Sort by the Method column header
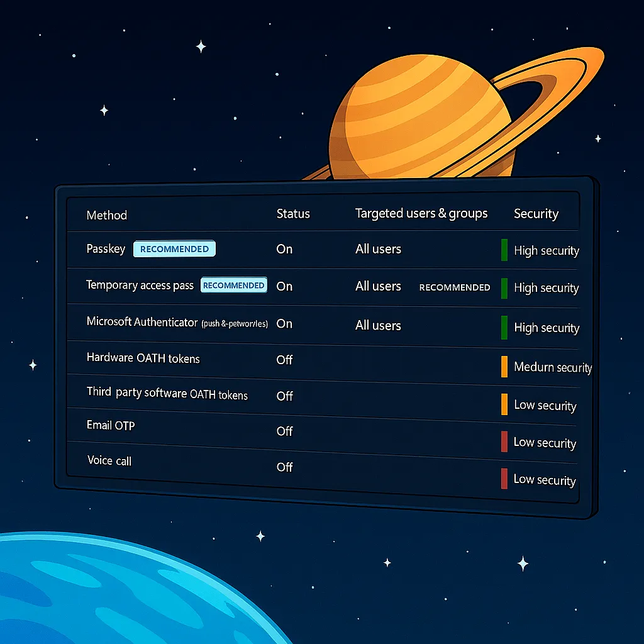The image size is (644, 644). click(106, 215)
